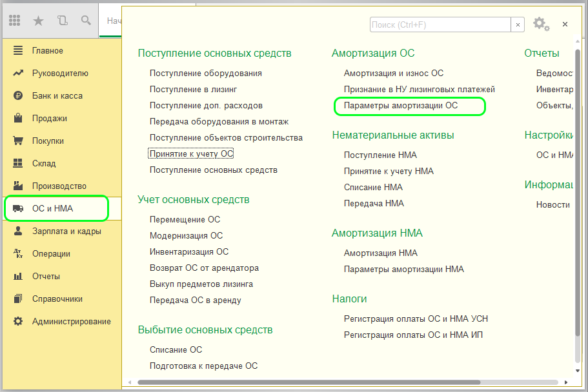Open the menu settings gear icon
Screen dimensions: 588x392
541,24
